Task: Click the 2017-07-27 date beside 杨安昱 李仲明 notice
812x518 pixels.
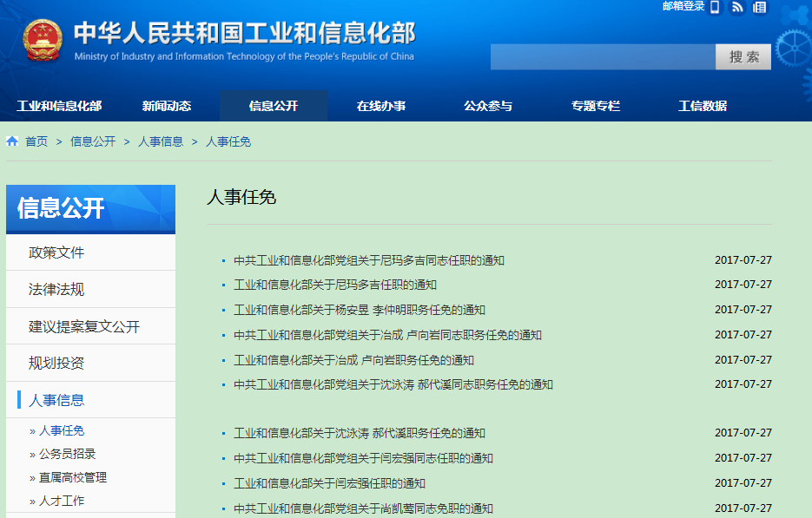Action: tap(743, 310)
